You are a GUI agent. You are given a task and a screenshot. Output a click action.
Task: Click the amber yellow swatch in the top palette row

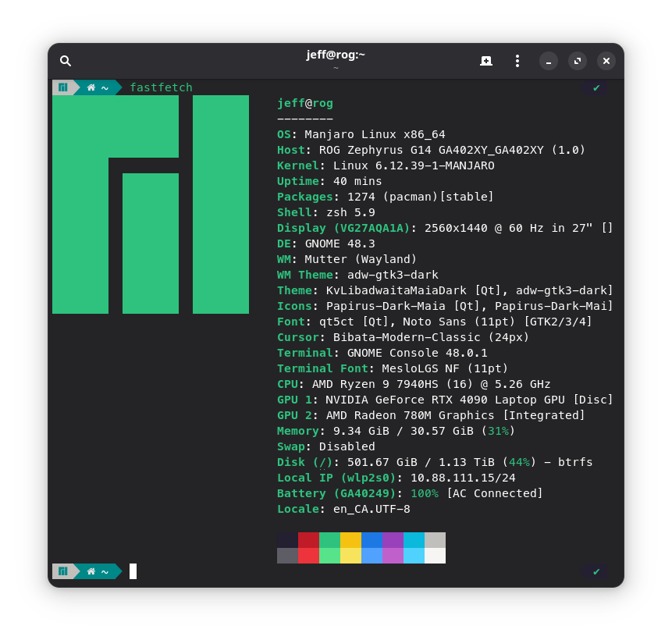(x=350, y=540)
